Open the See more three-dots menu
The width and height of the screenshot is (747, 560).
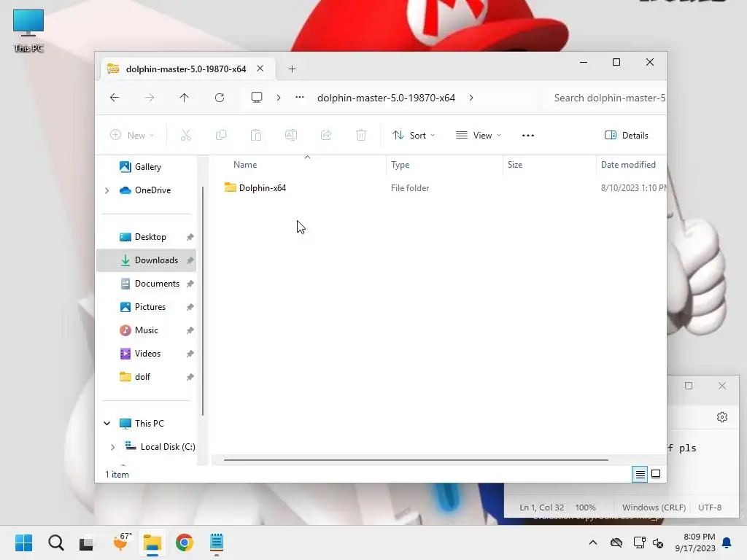point(528,135)
